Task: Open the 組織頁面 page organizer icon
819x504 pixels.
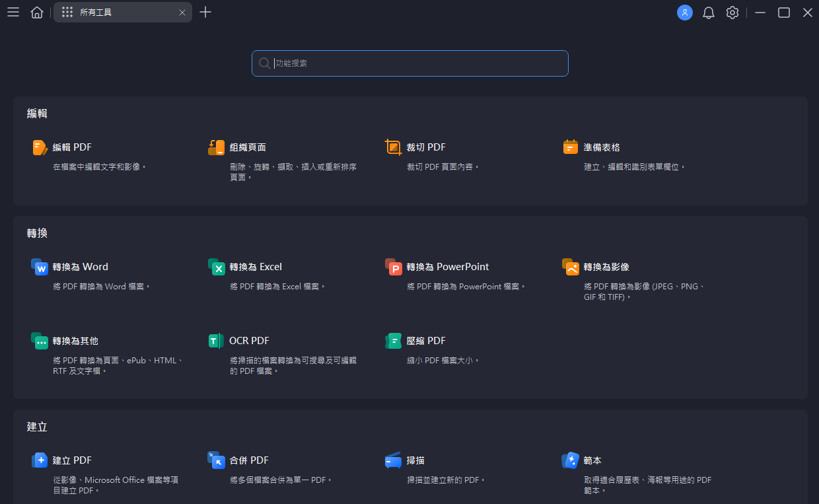Action: point(216,147)
